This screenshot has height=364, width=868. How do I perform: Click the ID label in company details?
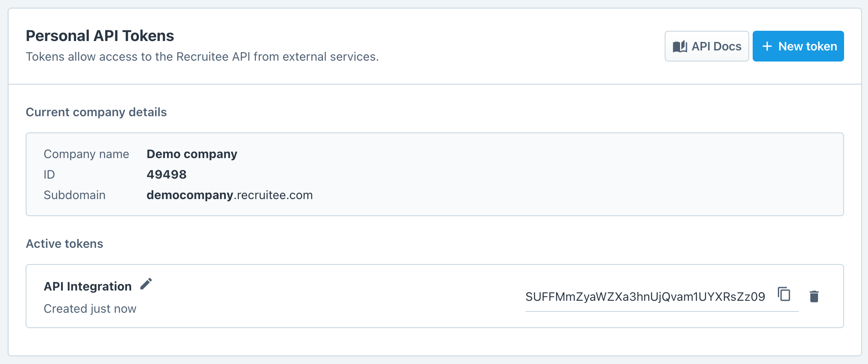coord(50,174)
